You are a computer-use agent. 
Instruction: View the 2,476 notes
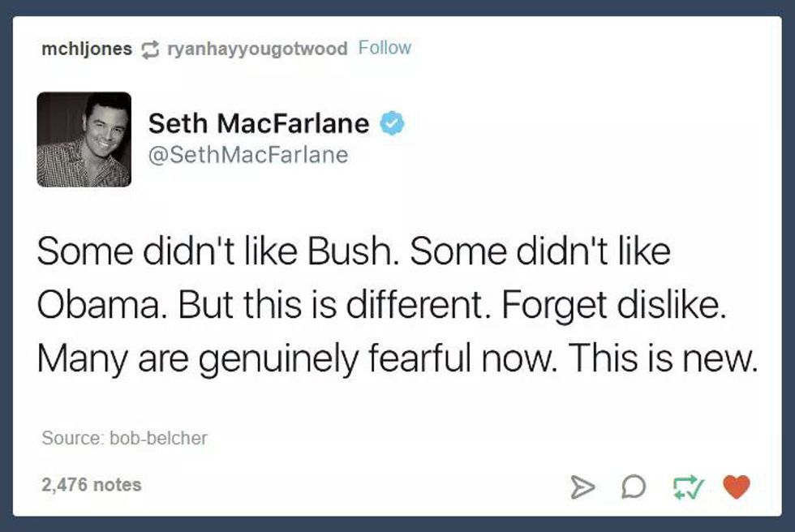(x=92, y=485)
